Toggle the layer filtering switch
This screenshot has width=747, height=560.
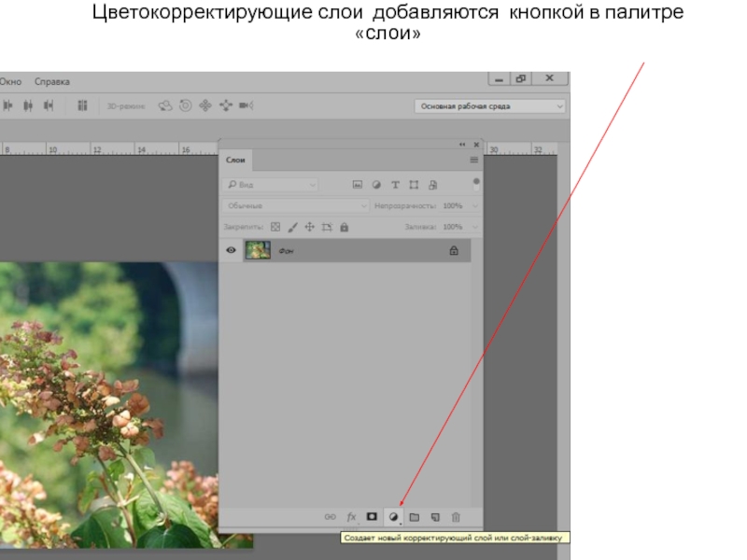click(x=476, y=183)
